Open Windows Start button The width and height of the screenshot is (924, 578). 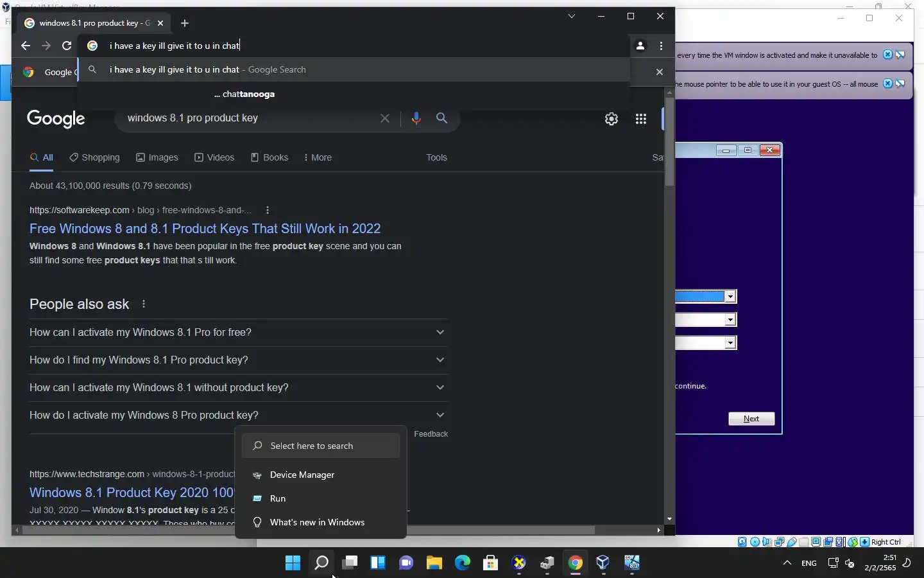click(x=293, y=563)
